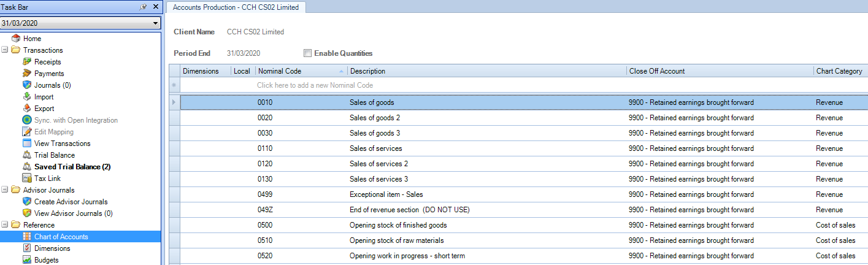Screen dimensions: 868x265
Task: Sort by Nominal Code column header
Action: [x=301, y=71]
